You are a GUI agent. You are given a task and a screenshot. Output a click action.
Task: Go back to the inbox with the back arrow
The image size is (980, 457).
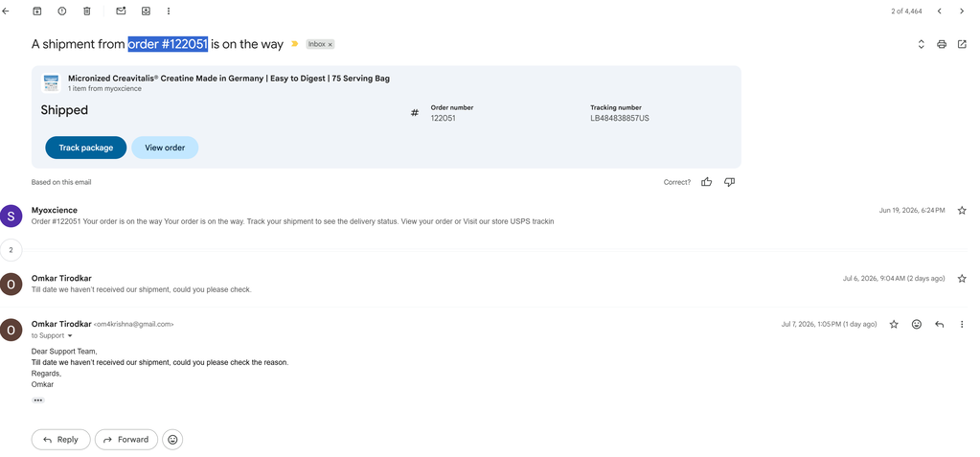click(x=6, y=11)
